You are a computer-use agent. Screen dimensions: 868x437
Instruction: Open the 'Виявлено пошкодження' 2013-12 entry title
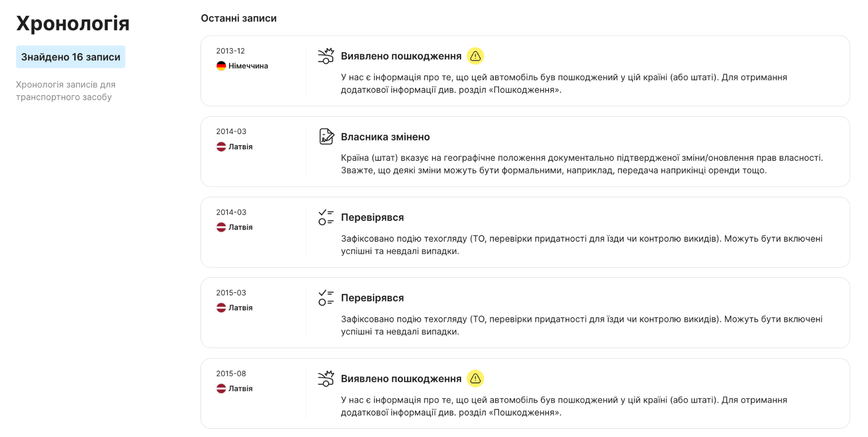[401, 56]
